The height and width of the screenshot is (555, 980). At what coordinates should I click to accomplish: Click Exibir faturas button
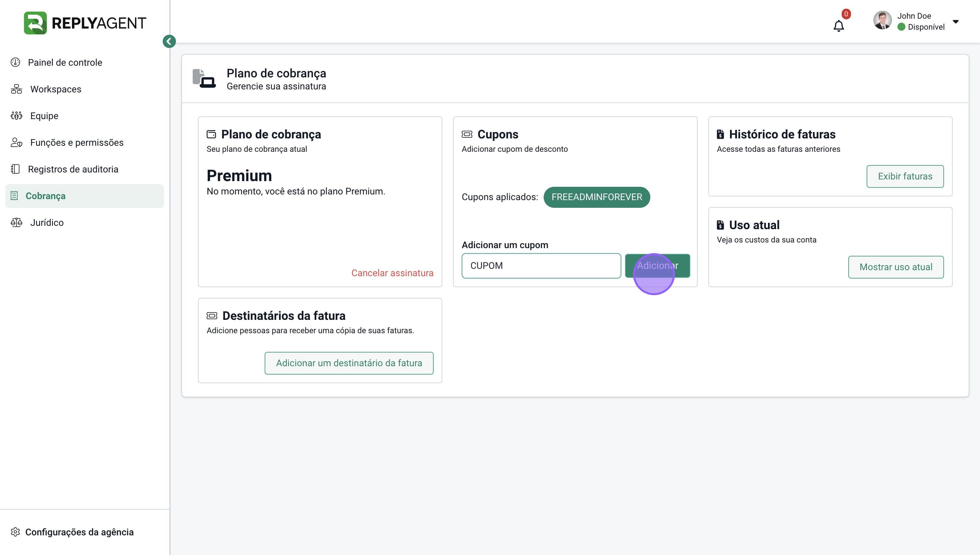click(905, 176)
